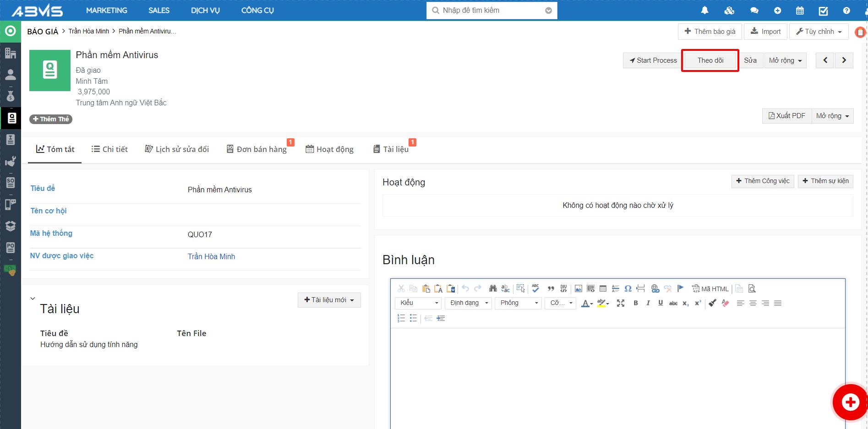Switch to the Chi tiết tab

[110, 149]
